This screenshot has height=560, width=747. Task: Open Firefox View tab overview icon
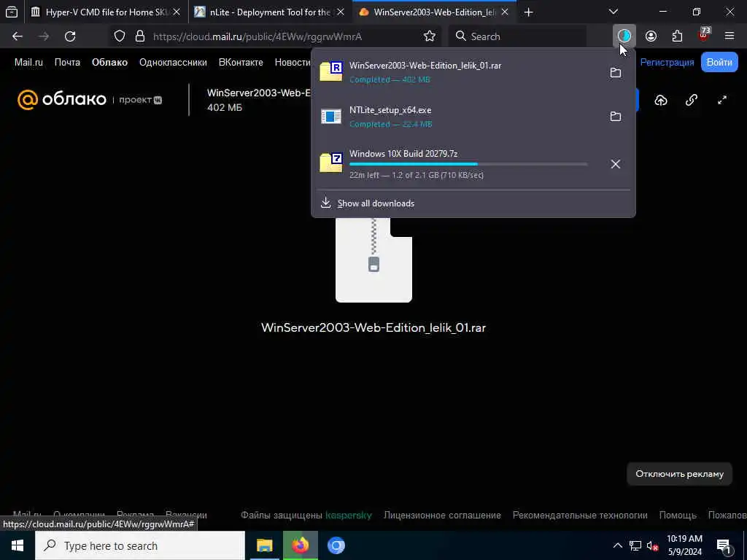(12, 12)
